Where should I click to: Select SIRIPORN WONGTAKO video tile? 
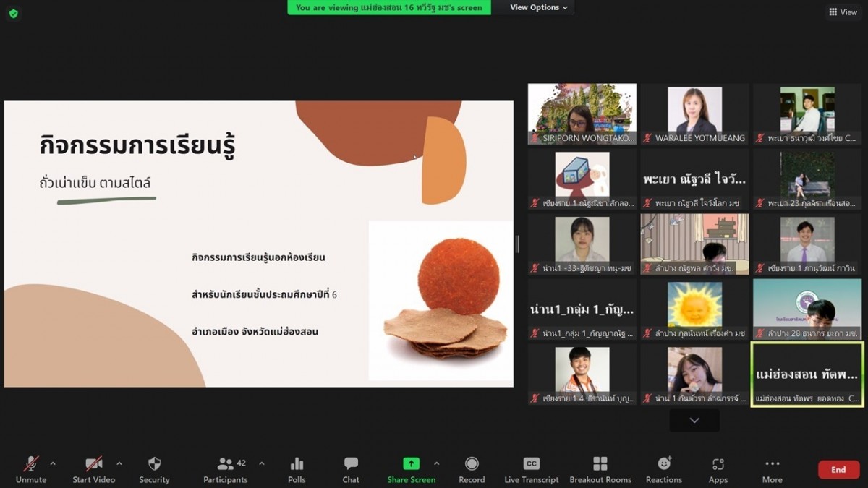[x=582, y=114]
